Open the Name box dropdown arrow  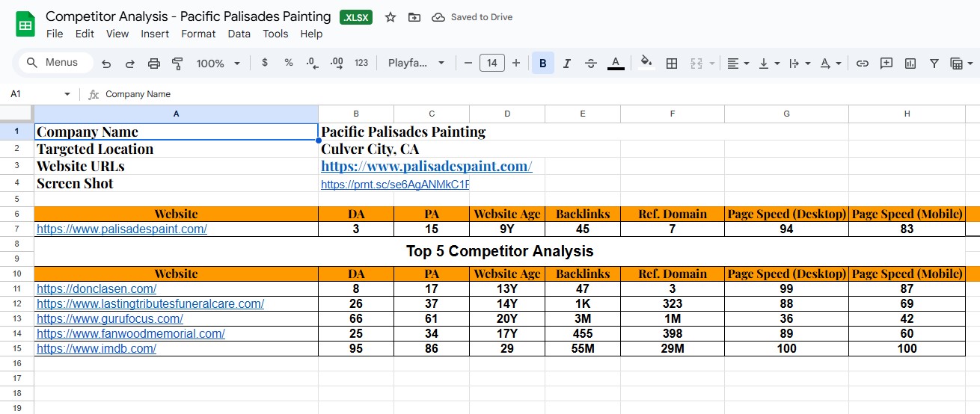[67, 94]
